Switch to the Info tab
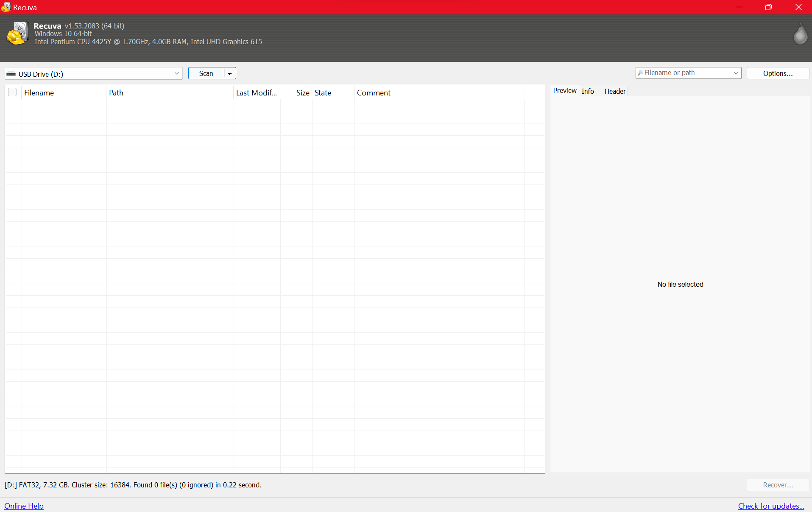 tap(588, 91)
